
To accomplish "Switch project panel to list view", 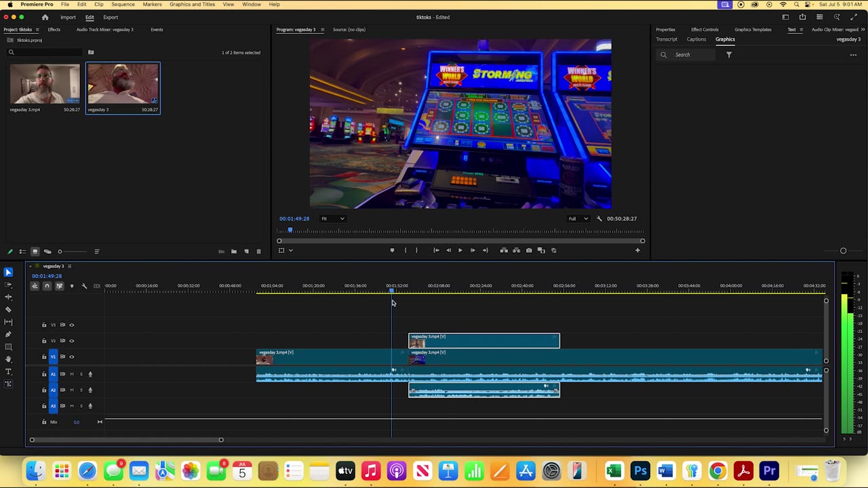I will pyautogui.click(x=22, y=251).
